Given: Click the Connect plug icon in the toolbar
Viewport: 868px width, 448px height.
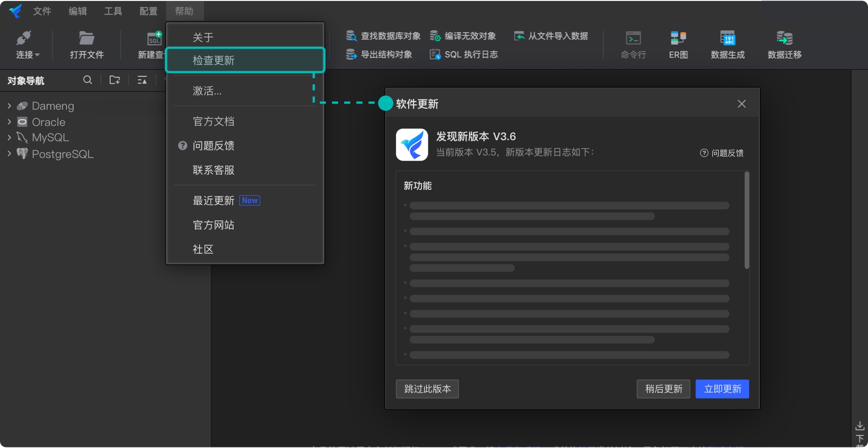Looking at the screenshot, I should [x=24, y=38].
